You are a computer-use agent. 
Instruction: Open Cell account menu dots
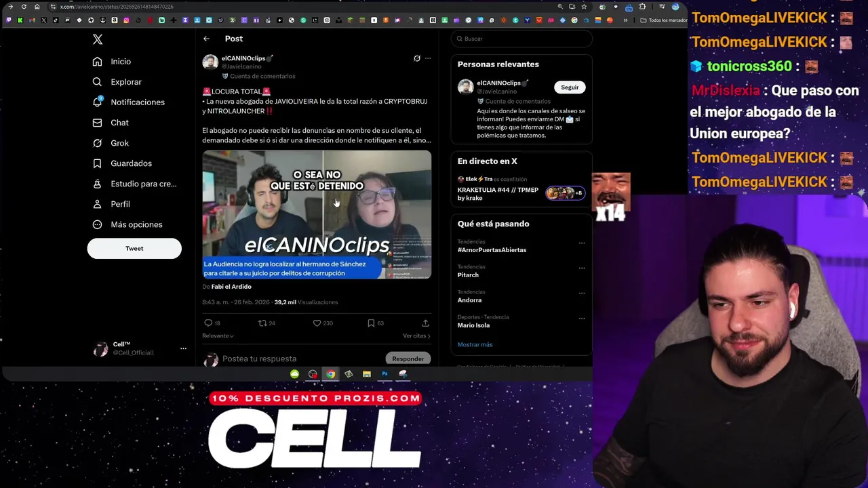[183, 348]
